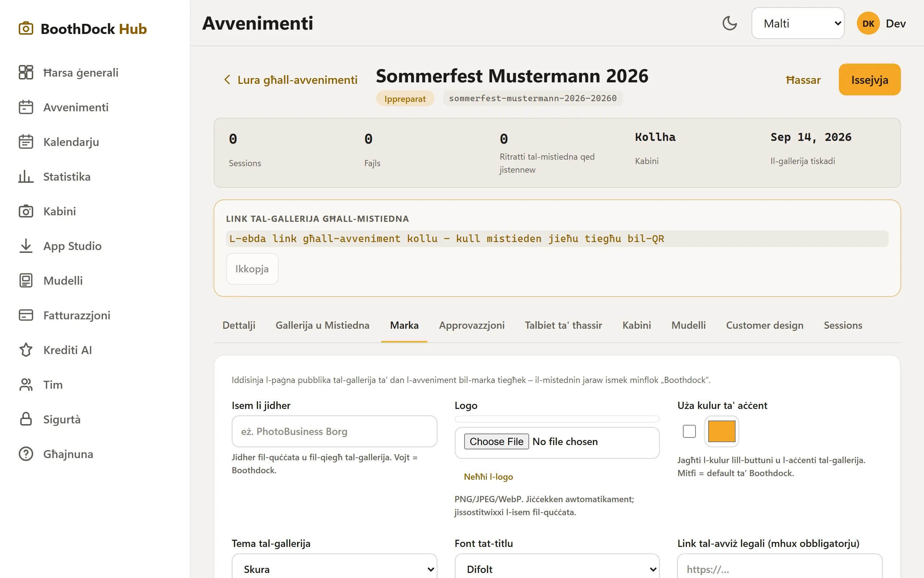
Task: Open the Mudelli template icon
Action: point(26,281)
